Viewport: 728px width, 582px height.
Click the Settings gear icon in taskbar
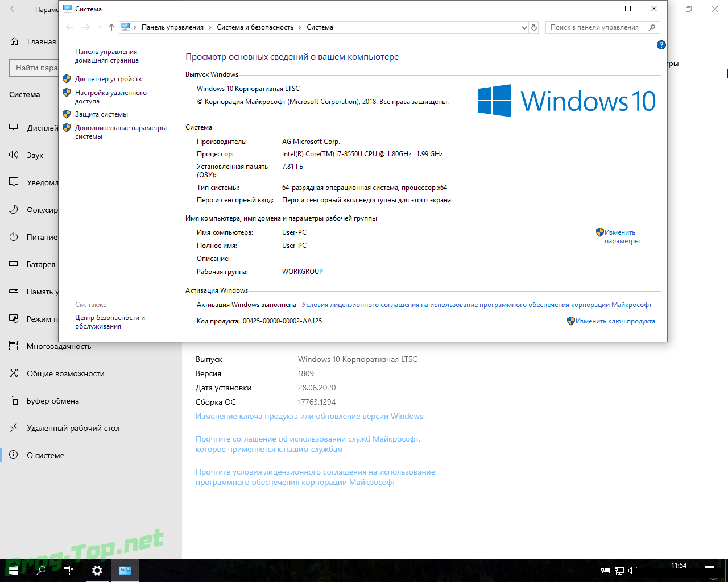(x=97, y=570)
